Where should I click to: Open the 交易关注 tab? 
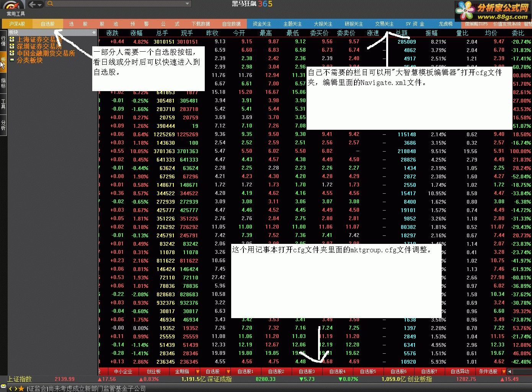(x=384, y=24)
